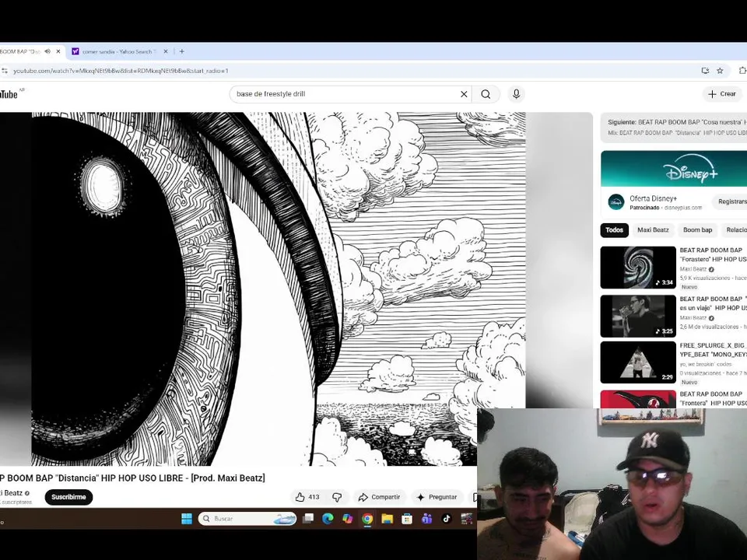Screen dimensions: 747x560
Task: Bookmark this page with the star icon
Action: point(720,71)
